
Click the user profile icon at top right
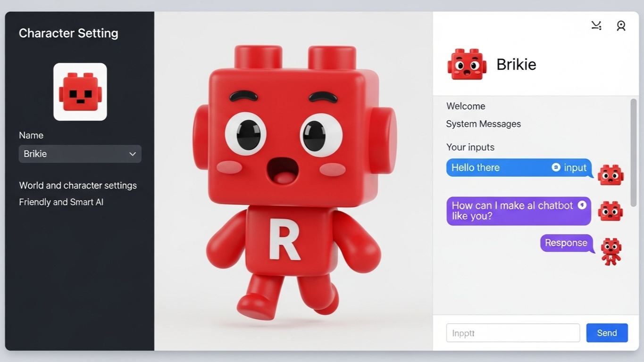coord(621,26)
